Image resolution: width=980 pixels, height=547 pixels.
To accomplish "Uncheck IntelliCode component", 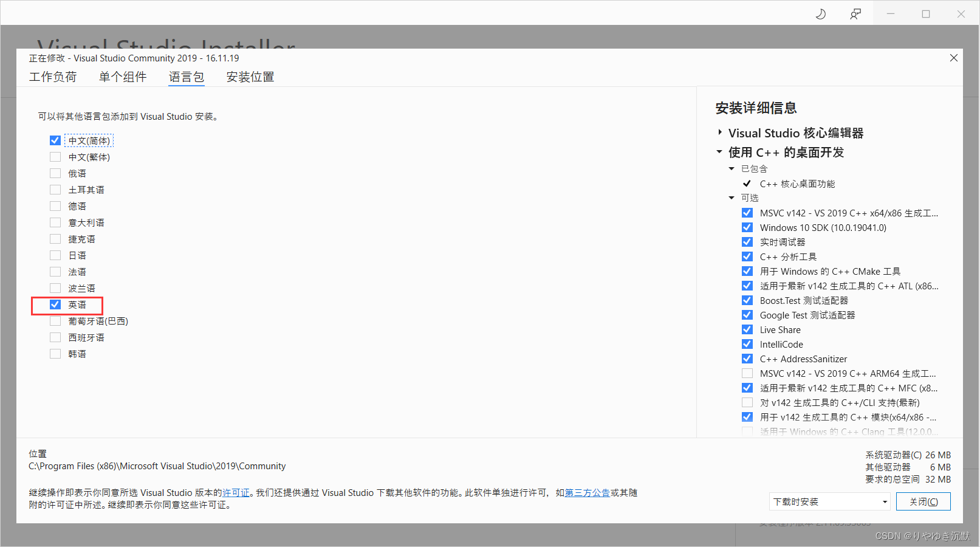I will pyautogui.click(x=747, y=344).
